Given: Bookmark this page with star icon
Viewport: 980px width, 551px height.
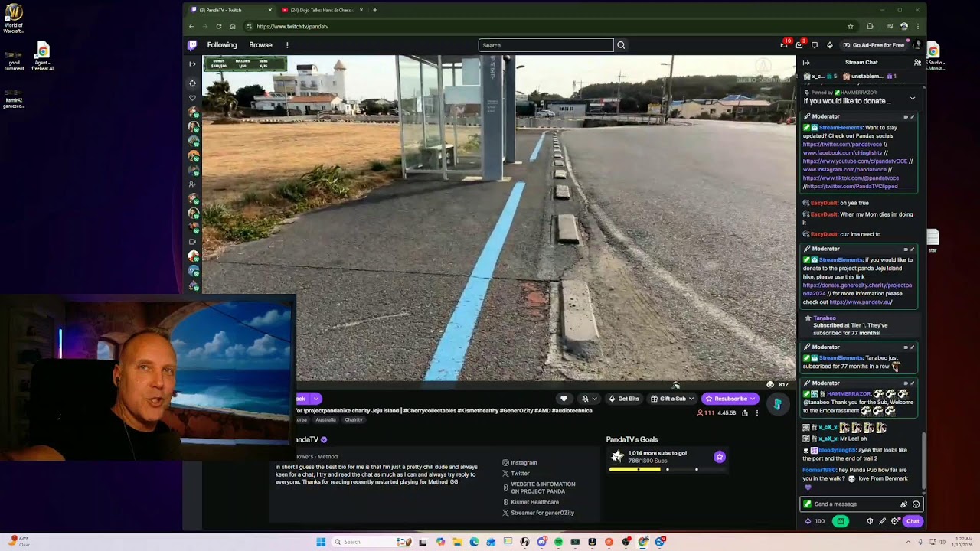Looking at the screenshot, I should point(851,27).
